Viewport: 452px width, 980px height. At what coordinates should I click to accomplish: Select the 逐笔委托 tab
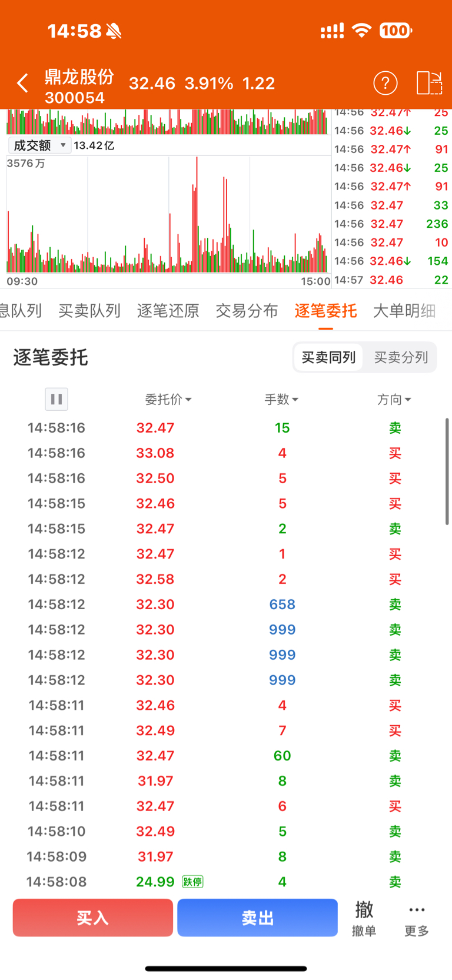(325, 311)
